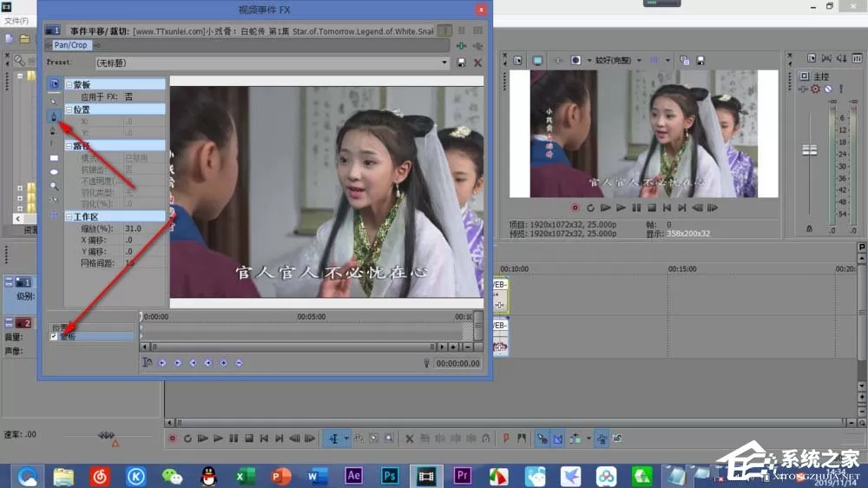Click record button under preview window
The width and height of the screenshot is (868, 488).
click(575, 208)
